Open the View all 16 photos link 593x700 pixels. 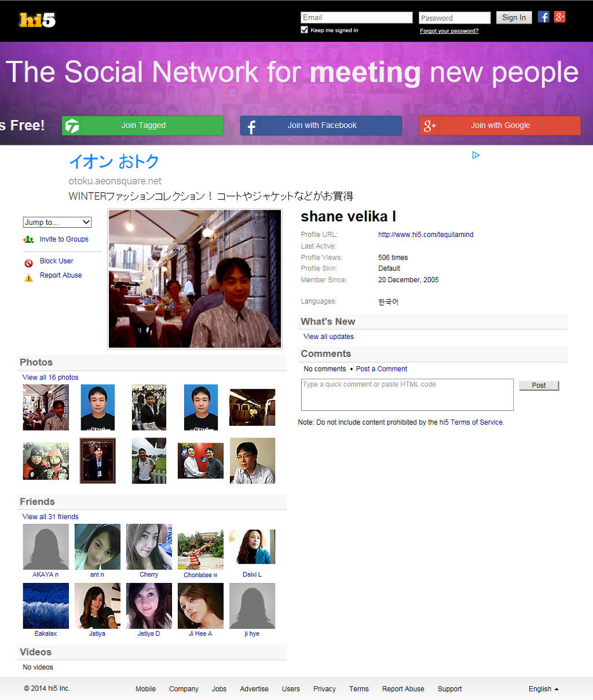click(x=50, y=377)
